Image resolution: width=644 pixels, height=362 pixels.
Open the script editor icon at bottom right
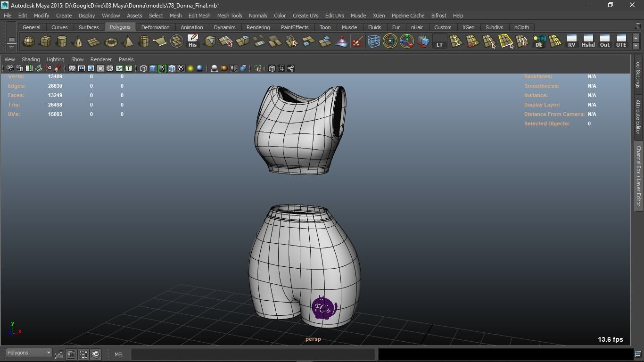click(638, 354)
